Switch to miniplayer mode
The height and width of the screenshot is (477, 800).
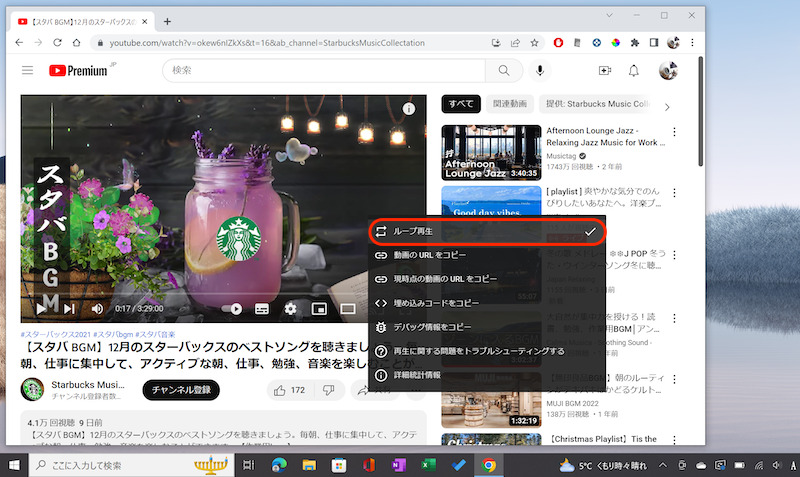coord(319,309)
